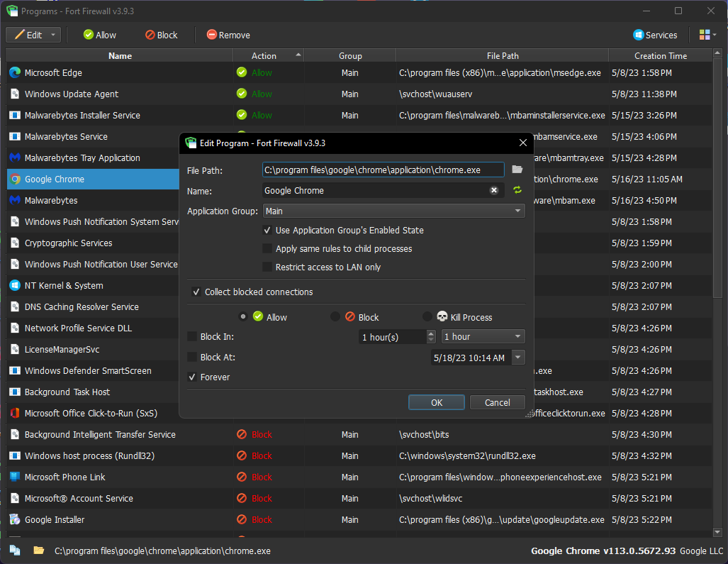Select the Cryptographic Services row
This screenshot has width=728, height=564.
point(93,243)
